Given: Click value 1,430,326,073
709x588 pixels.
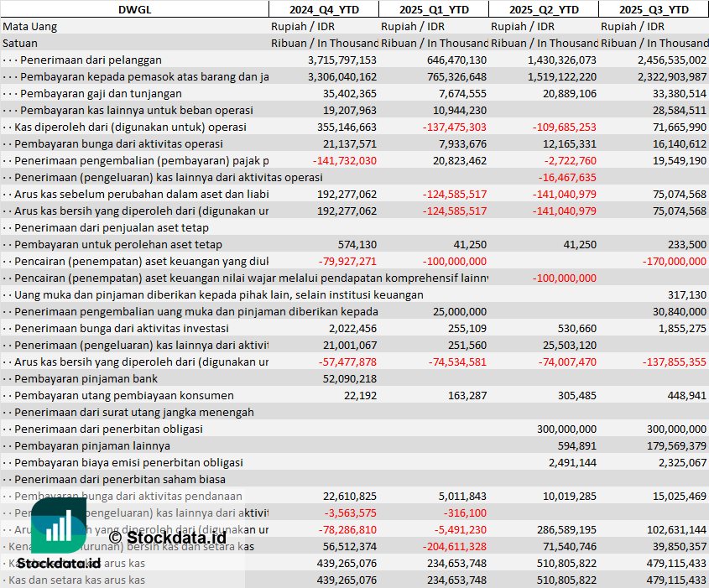Looking at the screenshot, I should click(562, 60).
